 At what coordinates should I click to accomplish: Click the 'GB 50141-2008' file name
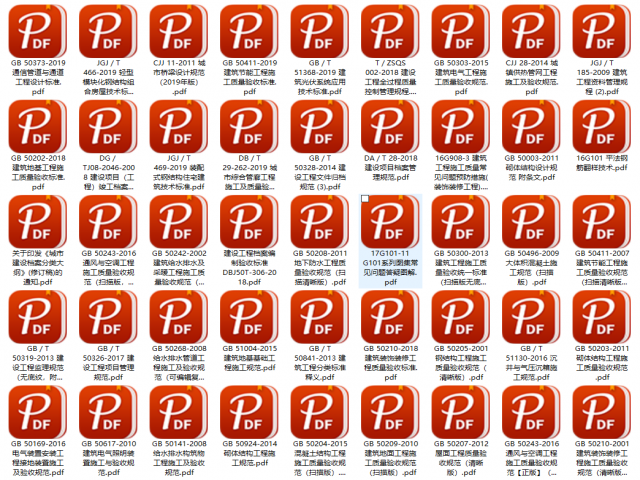point(179,458)
